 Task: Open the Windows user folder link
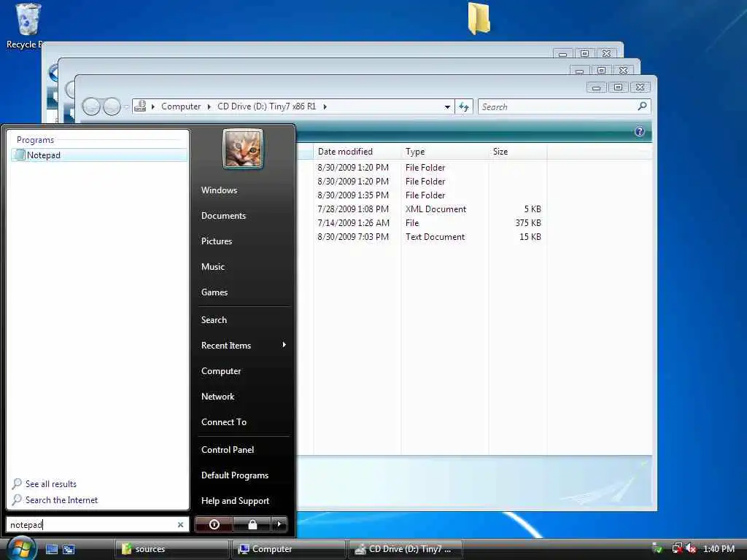click(x=219, y=190)
